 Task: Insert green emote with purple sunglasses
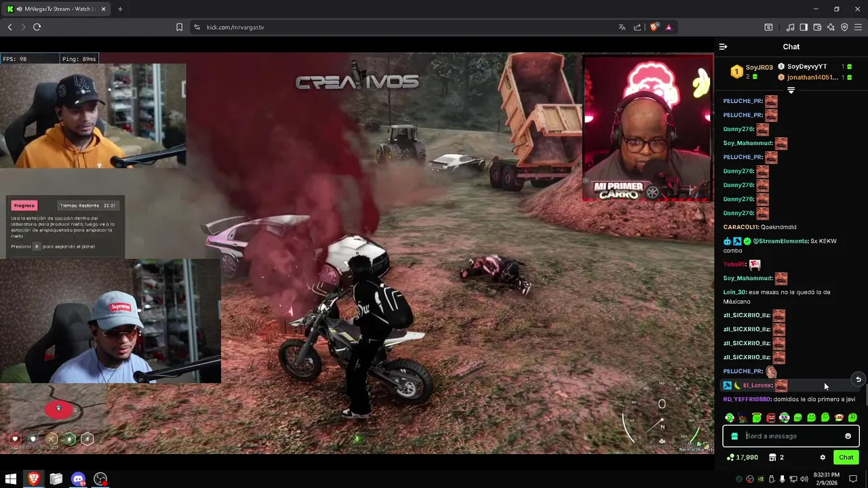(784, 418)
